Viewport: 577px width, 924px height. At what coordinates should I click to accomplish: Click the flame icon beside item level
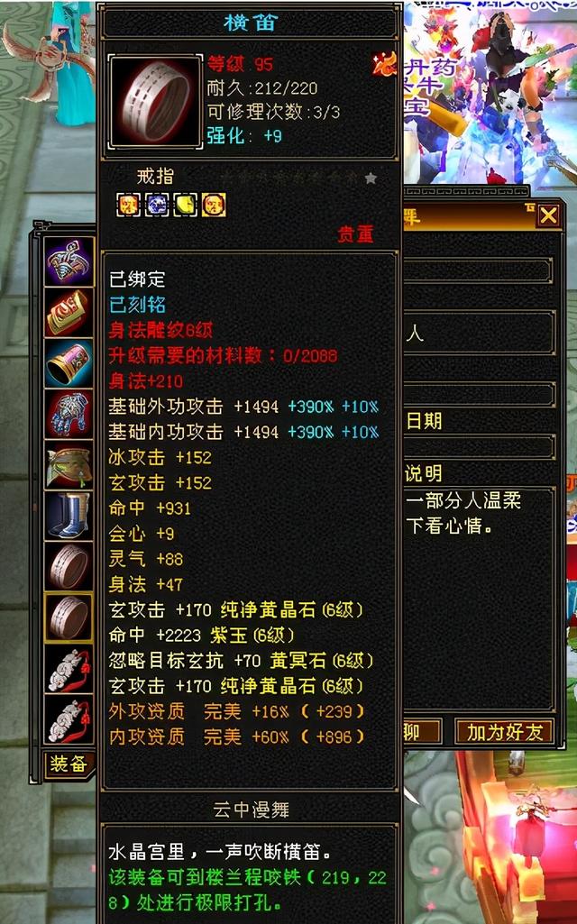[384, 64]
